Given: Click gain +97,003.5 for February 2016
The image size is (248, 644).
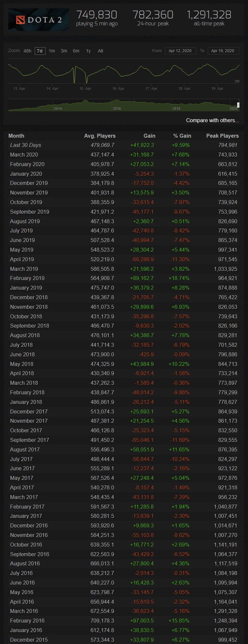Looking at the screenshot, I should (x=142, y=621).
